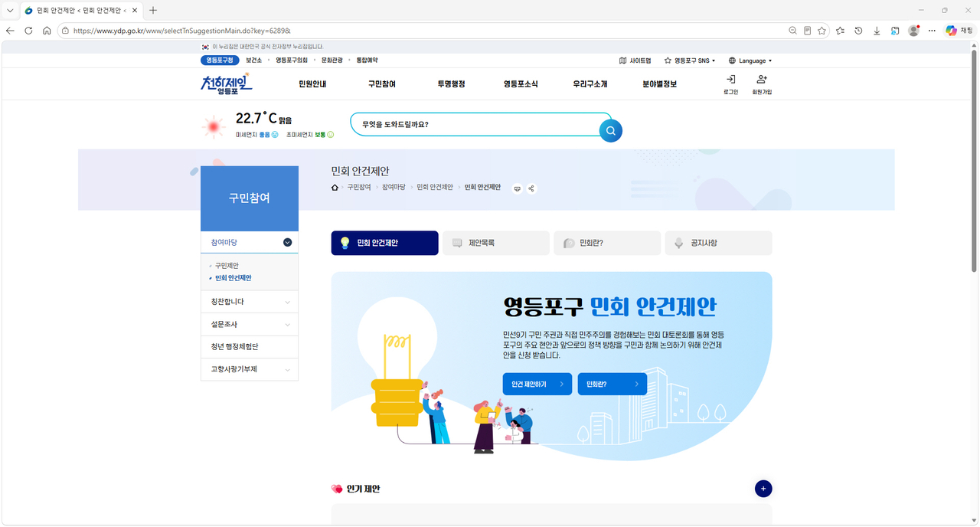Click the 미세먼지 좋음 status text
This screenshot has width=980, height=527.
[x=256, y=135]
